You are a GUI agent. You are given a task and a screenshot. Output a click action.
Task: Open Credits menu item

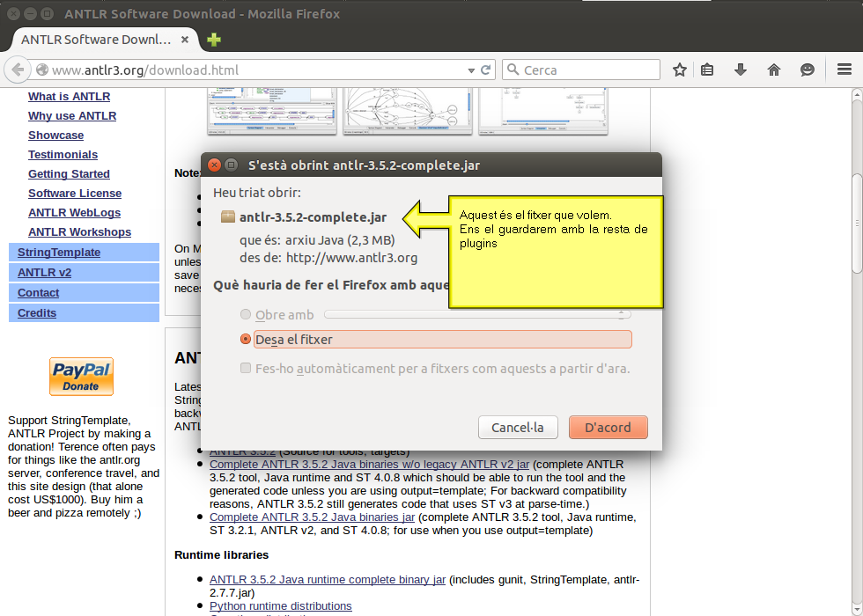(x=85, y=313)
